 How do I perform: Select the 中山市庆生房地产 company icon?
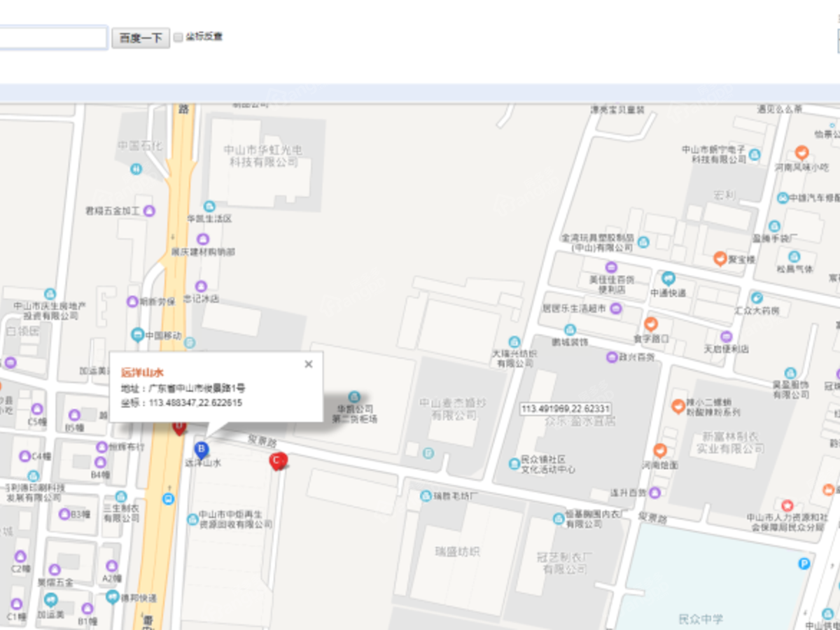(50, 294)
